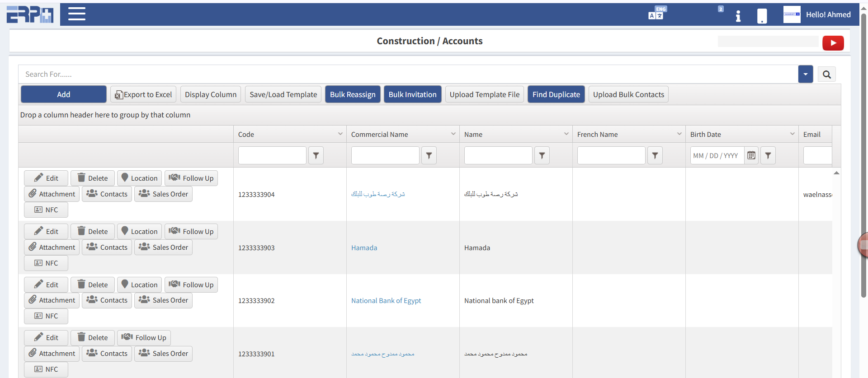Click the Code column filter icon
Screen dimensions: 868x378
[316, 155]
